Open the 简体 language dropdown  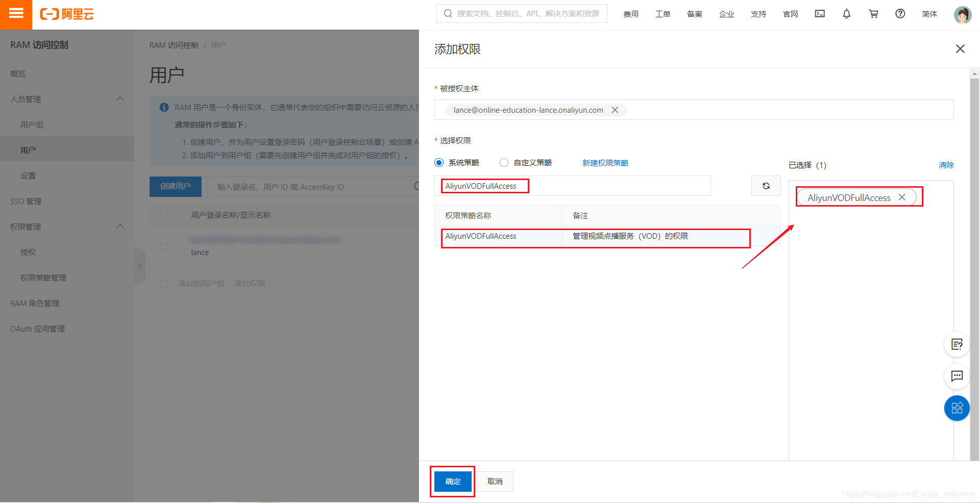(x=929, y=14)
